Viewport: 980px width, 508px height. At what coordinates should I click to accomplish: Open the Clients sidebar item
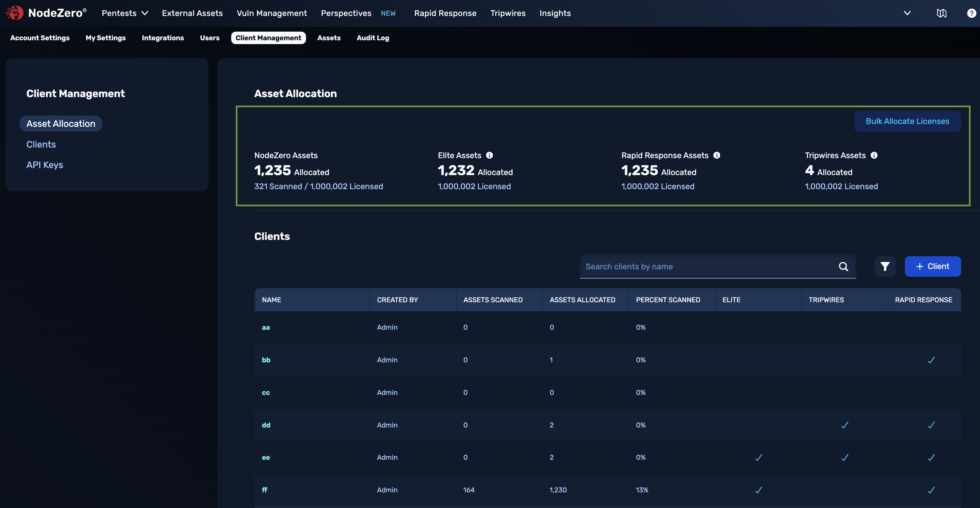click(x=41, y=144)
